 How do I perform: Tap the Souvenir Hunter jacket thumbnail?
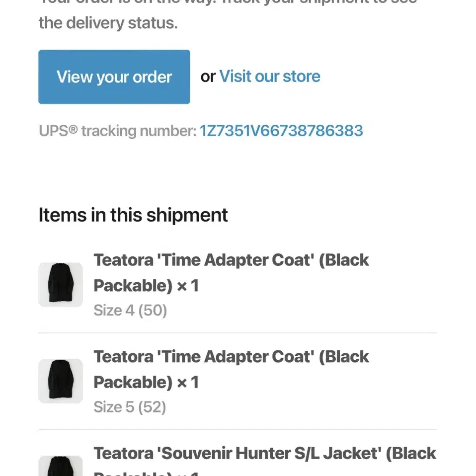61,466
